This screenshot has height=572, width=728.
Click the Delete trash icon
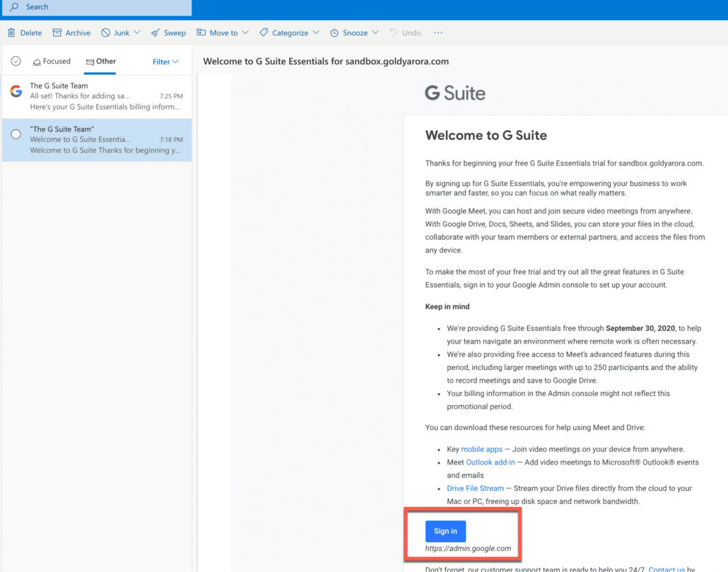tap(11, 33)
